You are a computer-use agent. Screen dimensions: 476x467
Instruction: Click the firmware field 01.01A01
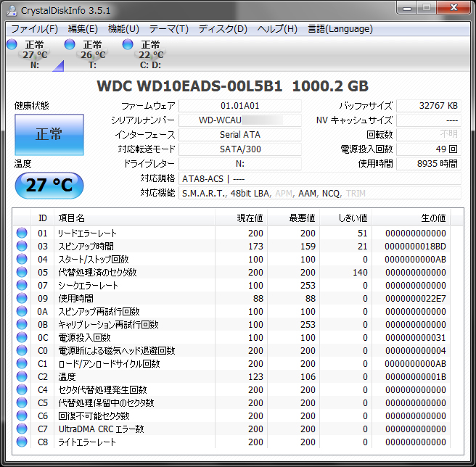pos(240,106)
